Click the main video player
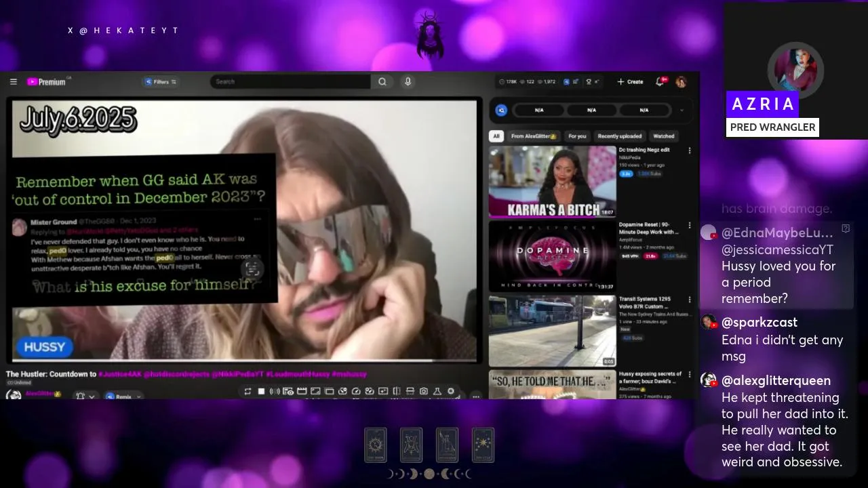 click(x=244, y=230)
